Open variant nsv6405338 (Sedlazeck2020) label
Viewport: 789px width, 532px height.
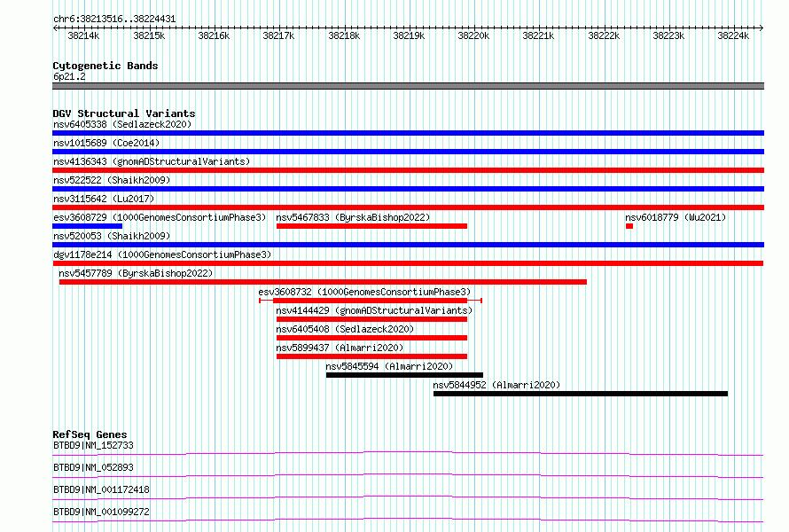coord(122,124)
